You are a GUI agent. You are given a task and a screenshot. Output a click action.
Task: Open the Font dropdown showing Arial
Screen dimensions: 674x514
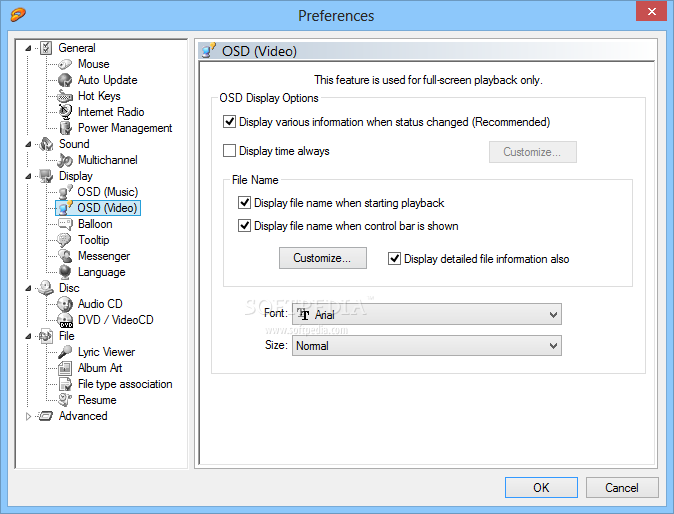[x=426, y=314]
